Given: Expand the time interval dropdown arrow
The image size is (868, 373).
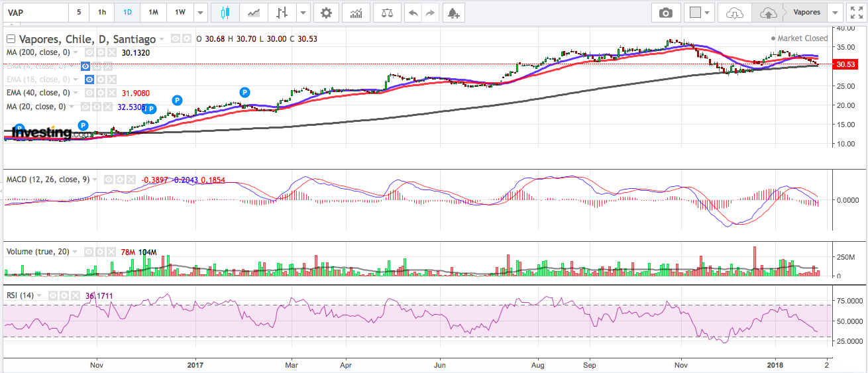Looking at the screenshot, I should pyautogui.click(x=200, y=13).
